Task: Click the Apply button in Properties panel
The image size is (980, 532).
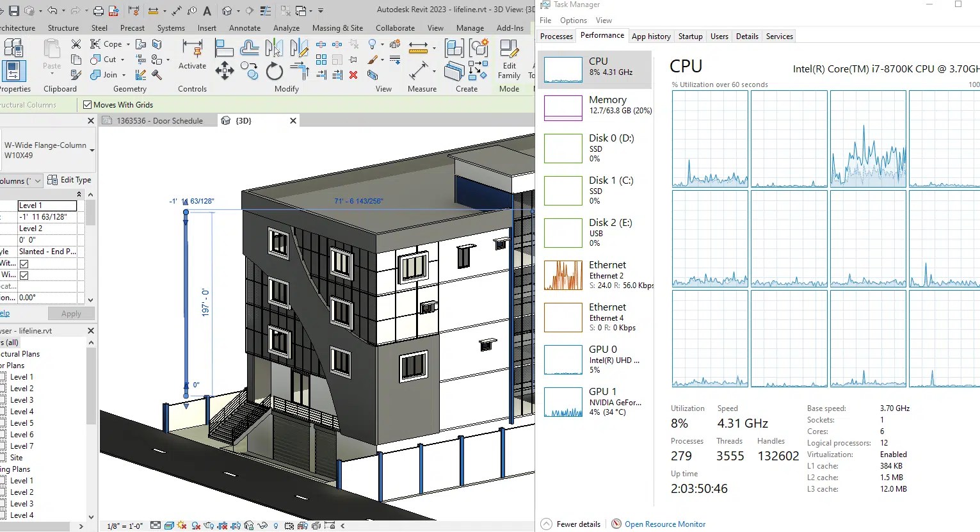Action: pos(71,313)
